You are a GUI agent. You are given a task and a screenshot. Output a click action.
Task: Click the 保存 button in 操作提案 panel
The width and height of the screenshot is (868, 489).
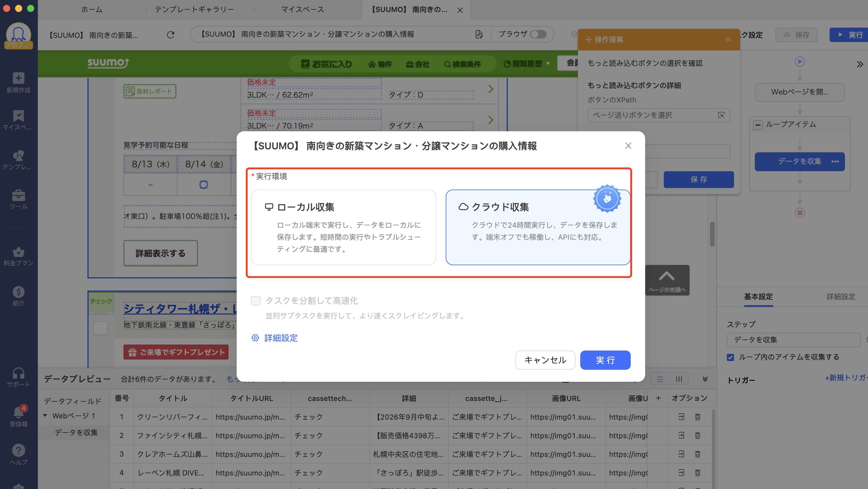(699, 179)
